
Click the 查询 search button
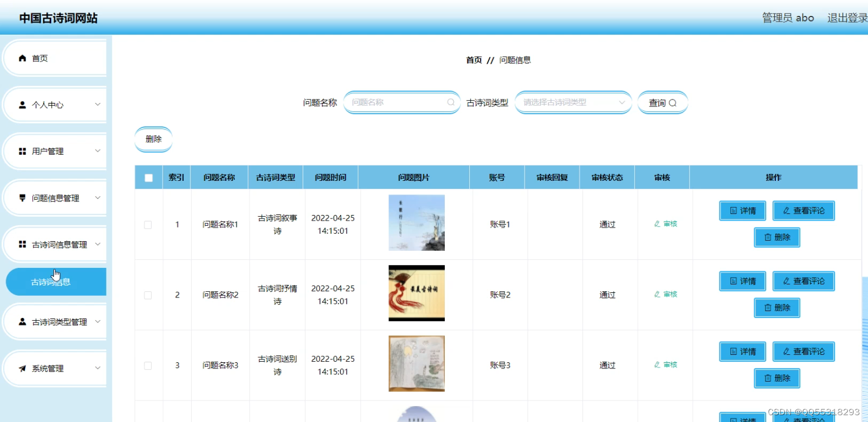(663, 103)
